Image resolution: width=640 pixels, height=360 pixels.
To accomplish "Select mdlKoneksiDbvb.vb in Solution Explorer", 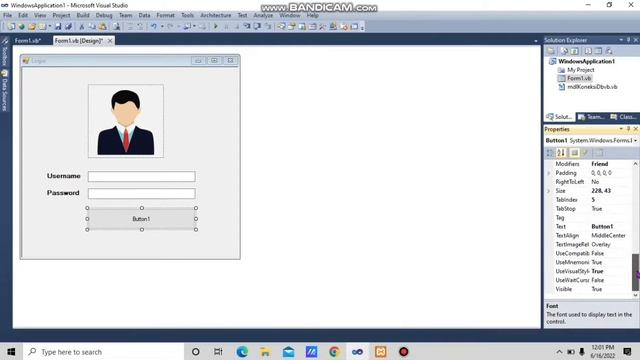I will (x=592, y=87).
